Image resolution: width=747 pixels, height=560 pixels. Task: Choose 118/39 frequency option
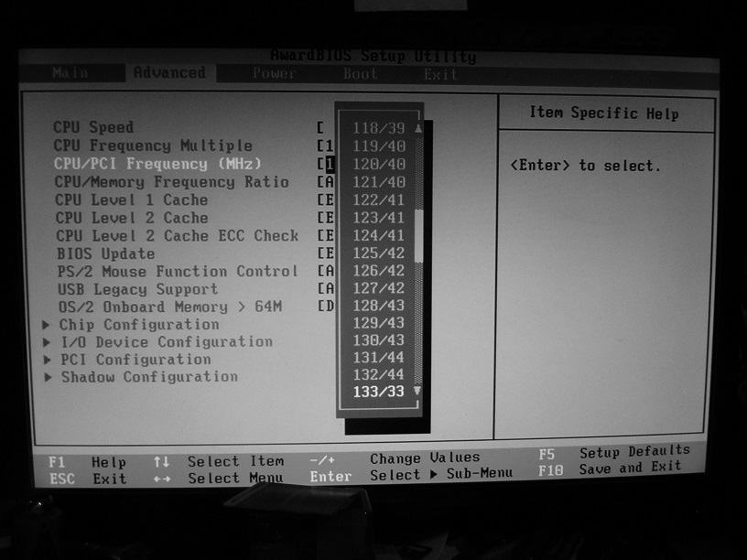point(379,128)
